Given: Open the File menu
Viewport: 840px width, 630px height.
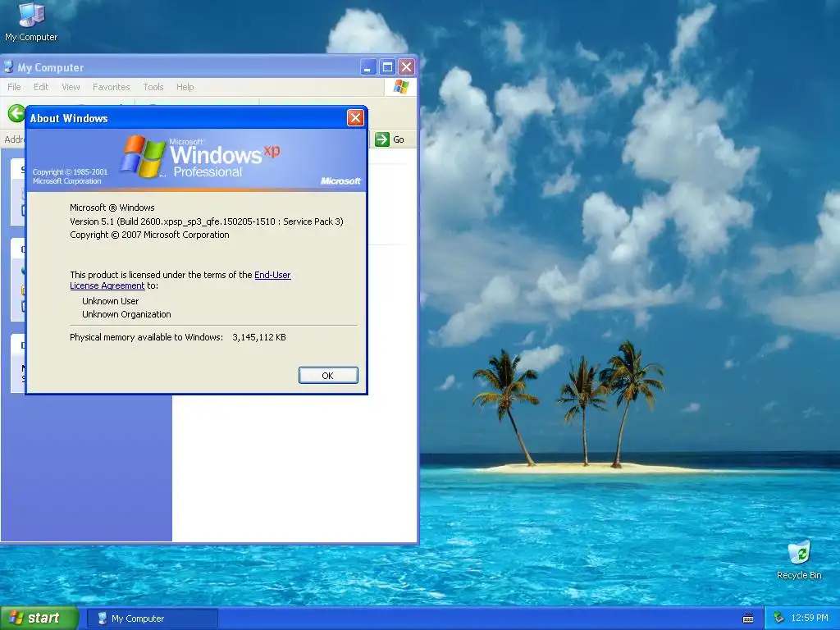Looking at the screenshot, I should pyautogui.click(x=14, y=87).
